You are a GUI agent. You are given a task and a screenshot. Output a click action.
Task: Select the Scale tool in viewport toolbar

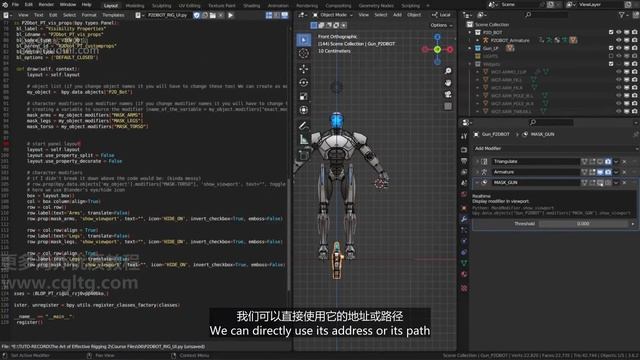[304, 97]
